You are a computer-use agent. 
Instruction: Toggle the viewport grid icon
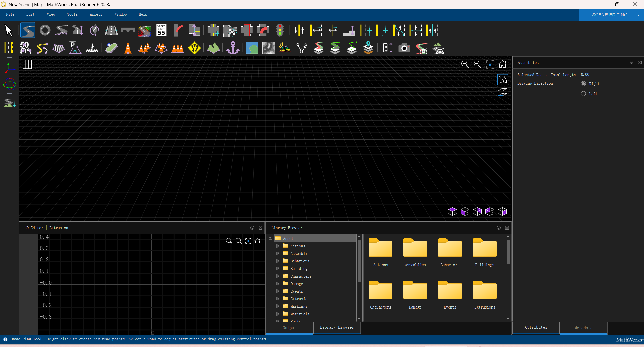pos(27,64)
